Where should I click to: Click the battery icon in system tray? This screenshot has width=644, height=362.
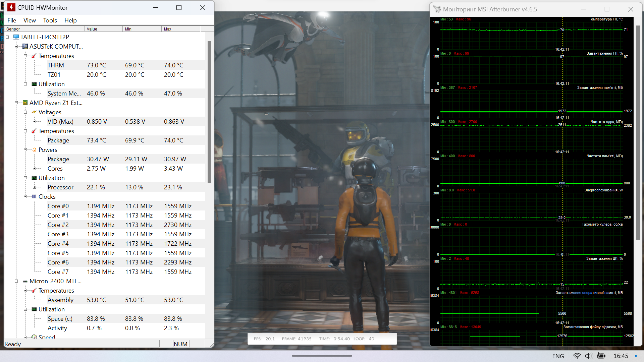click(601, 356)
